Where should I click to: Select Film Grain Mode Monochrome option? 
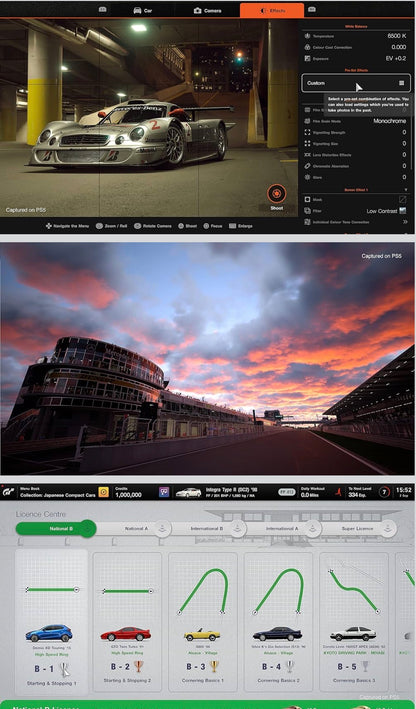point(356,121)
